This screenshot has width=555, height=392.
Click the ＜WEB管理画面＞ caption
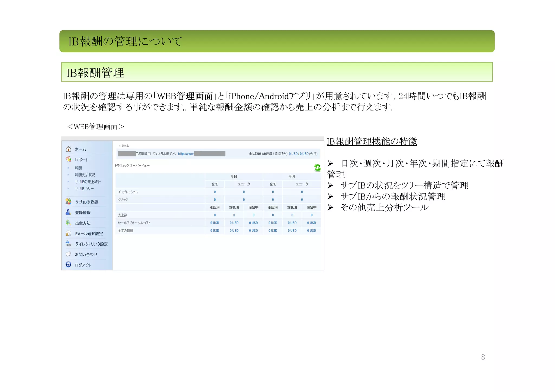[96, 127]
